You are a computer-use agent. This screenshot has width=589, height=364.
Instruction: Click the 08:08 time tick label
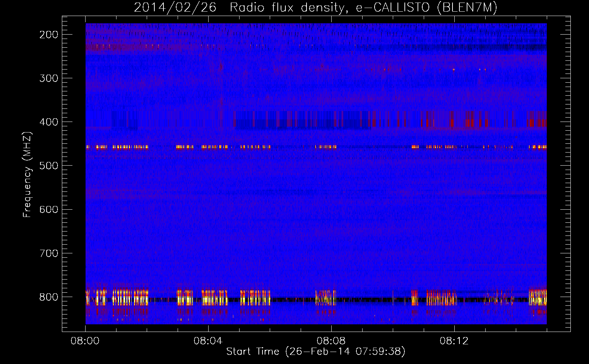click(331, 341)
